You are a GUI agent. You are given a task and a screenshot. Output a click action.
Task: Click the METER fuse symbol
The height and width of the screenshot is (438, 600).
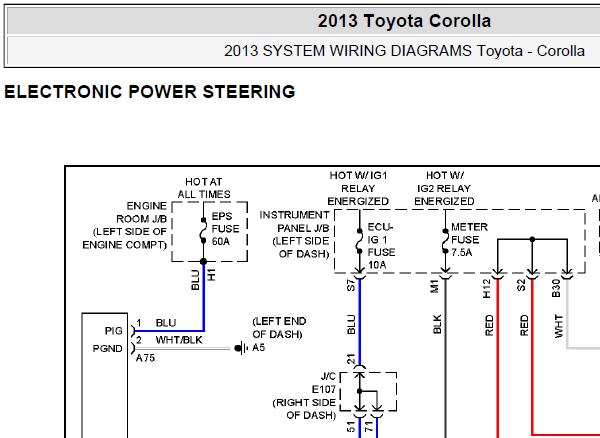445,241
